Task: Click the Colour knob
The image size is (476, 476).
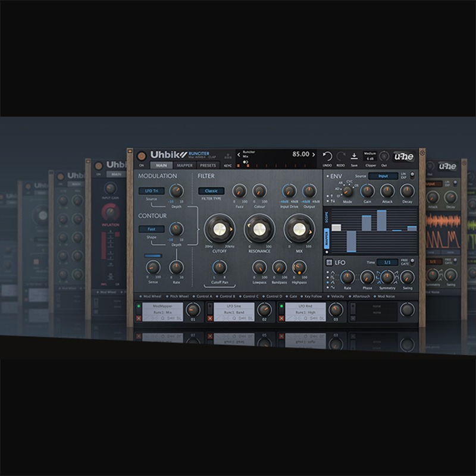Action: click(x=259, y=191)
